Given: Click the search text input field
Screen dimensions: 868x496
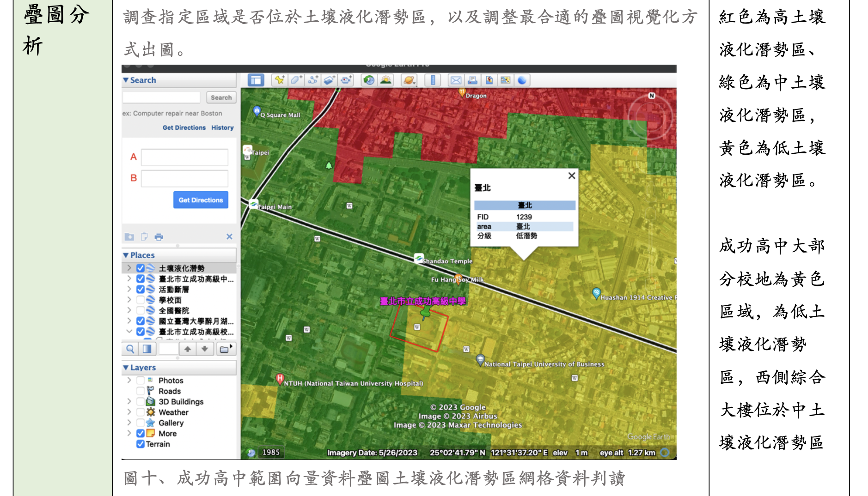Looking at the screenshot, I should click(161, 97).
